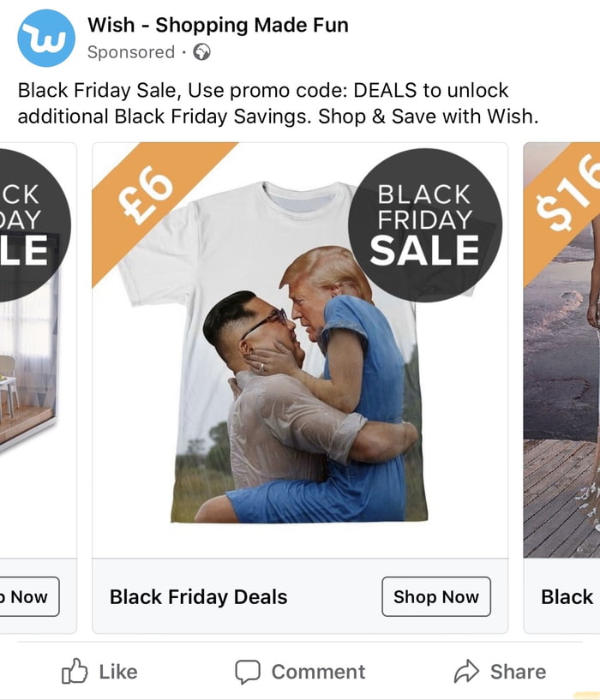This screenshot has height=700, width=600.
Task: Click the Black label under the right card
Action: coord(567,597)
